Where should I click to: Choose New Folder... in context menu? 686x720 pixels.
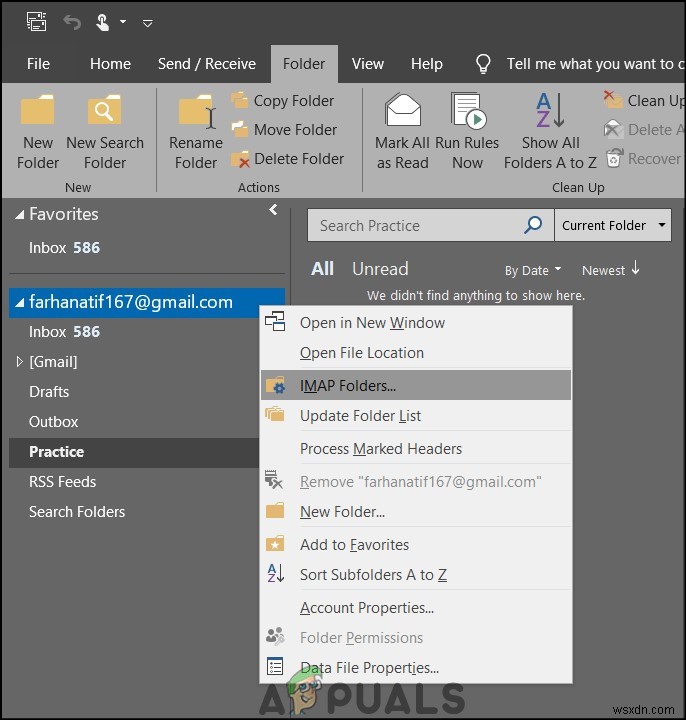[x=416, y=512]
